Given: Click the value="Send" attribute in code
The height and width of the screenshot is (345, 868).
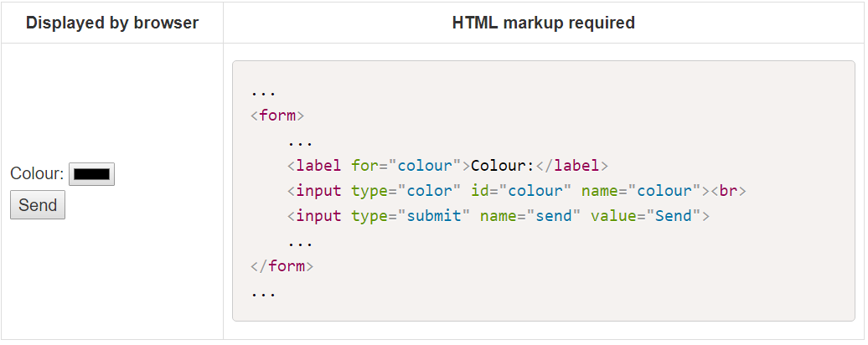Looking at the screenshot, I should 645,216.
